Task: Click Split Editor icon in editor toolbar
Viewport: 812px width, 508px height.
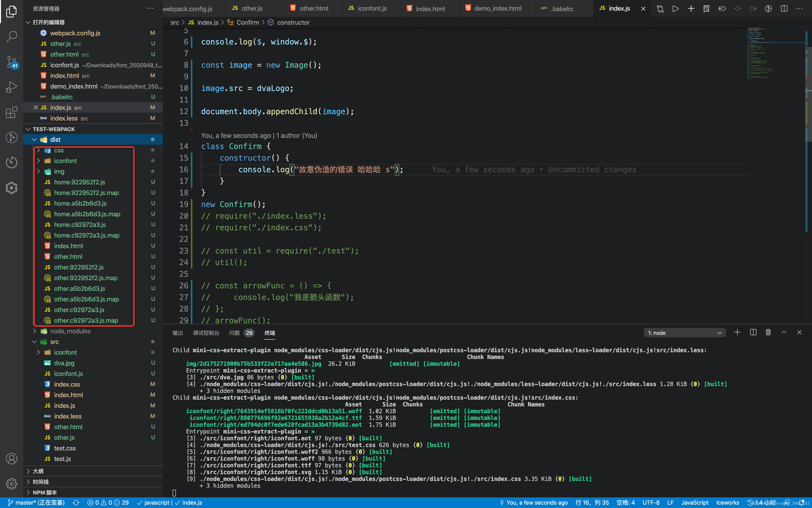Action: coord(784,9)
